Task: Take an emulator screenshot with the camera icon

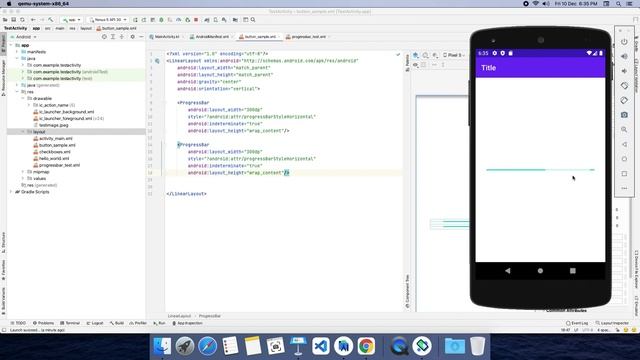Action: point(624,115)
